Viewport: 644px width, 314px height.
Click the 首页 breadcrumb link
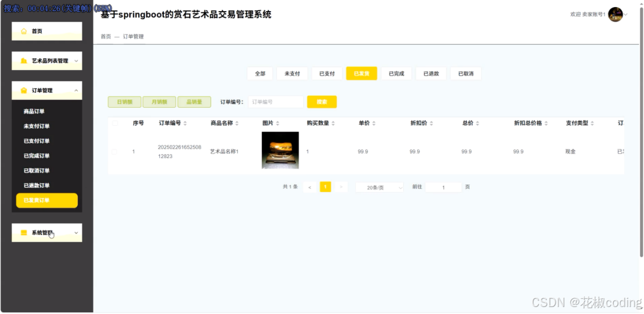pos(106,37)
